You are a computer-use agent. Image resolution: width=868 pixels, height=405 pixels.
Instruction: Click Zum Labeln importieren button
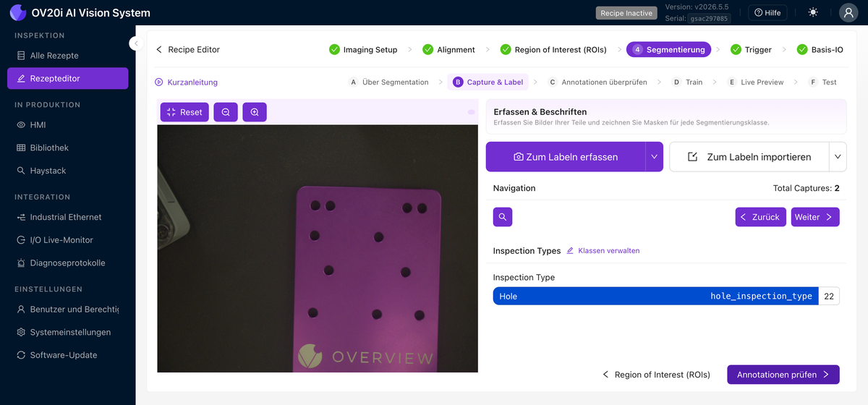point(749,157)
